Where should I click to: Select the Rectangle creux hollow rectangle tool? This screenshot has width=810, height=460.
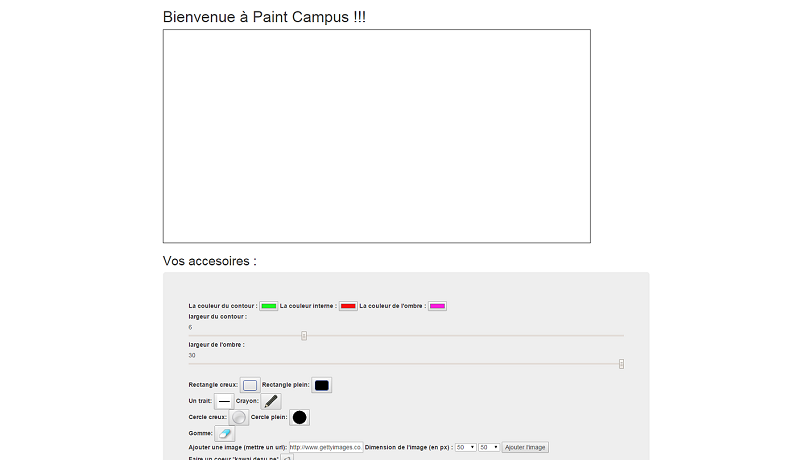[x=250, y=385]
